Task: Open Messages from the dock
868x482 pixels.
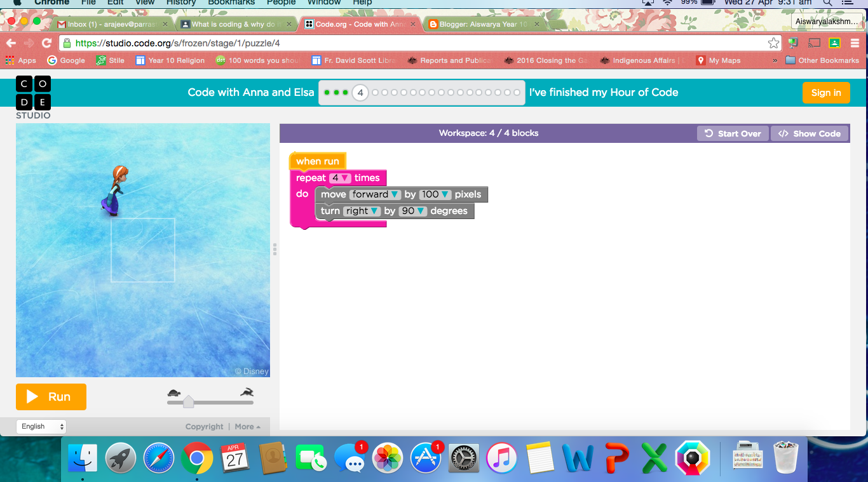Action: pyautogui.click(x=349, y=457)
